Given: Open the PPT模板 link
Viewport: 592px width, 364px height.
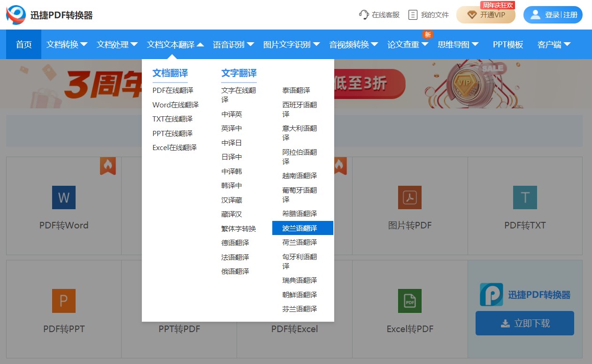Looking at the screenshot, I should click(x=508, y=45).
